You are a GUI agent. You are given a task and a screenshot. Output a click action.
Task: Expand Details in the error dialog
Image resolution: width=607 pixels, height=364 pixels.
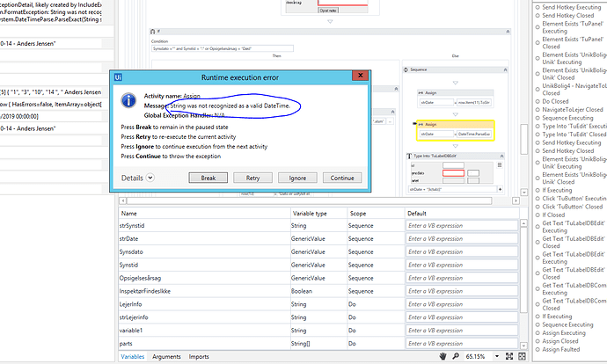click(150, 178)
